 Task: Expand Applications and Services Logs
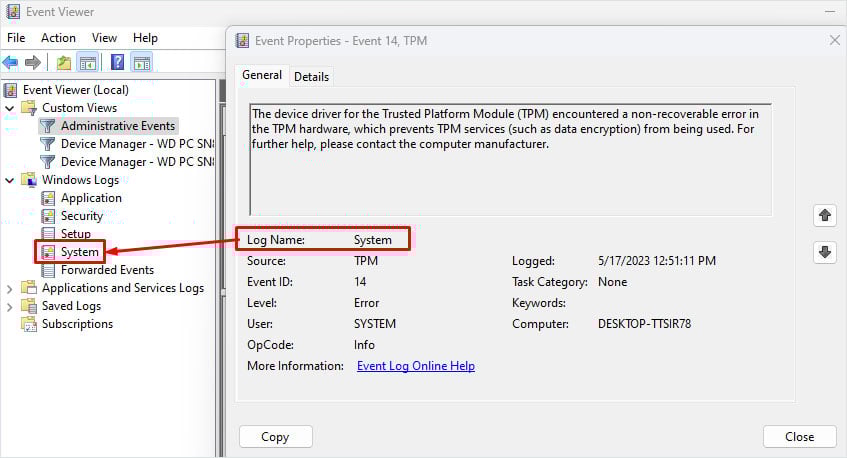click(x=10, y=288)
